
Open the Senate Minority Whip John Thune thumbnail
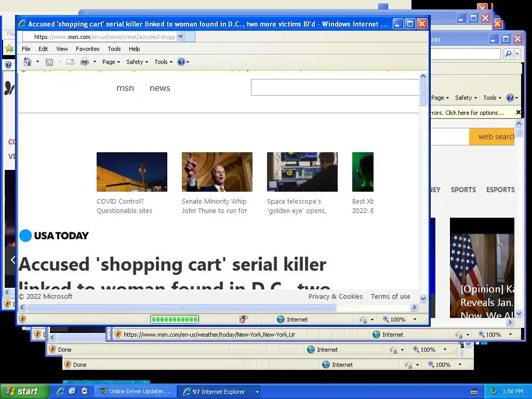[217, 172]
